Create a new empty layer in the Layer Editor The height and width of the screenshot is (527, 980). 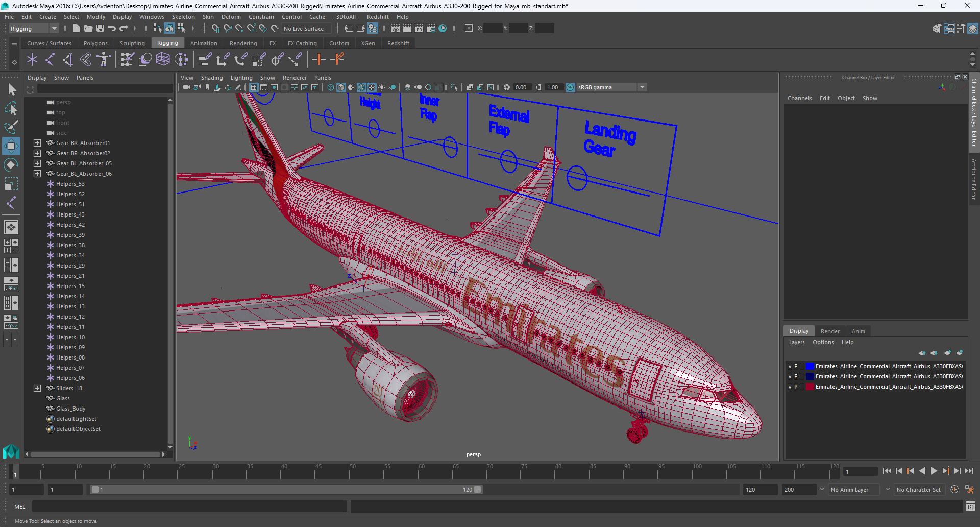click(x=948, y=353)
